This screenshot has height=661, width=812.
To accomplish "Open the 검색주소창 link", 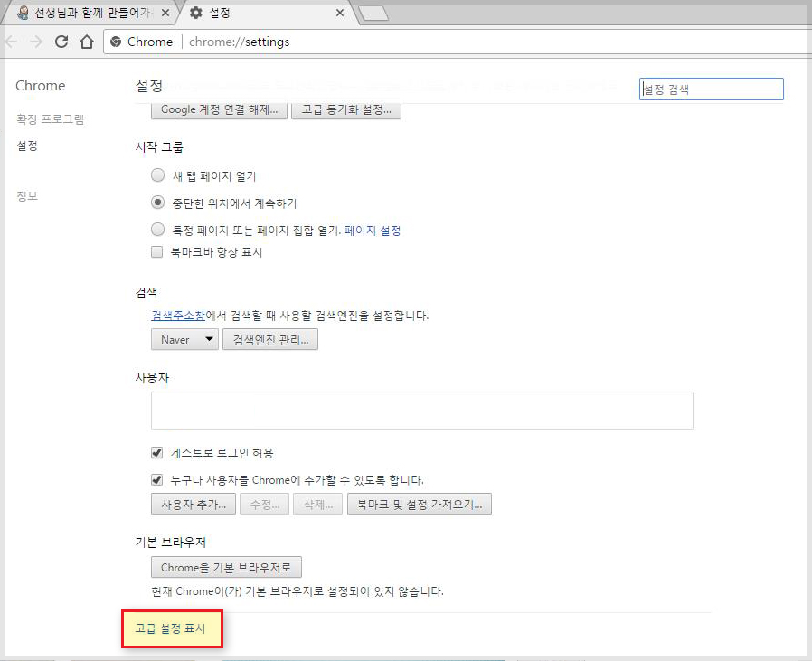I will 178,316.
